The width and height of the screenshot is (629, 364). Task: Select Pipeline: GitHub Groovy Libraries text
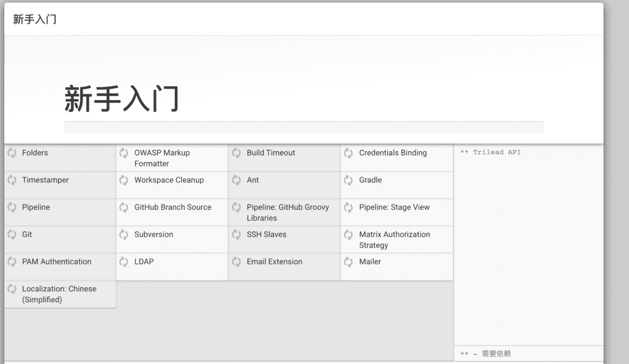288,213
